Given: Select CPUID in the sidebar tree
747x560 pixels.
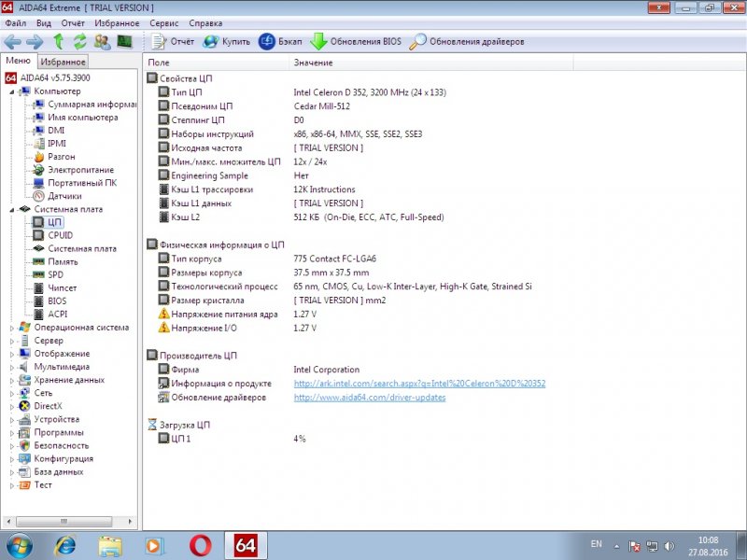Looking at the screenshot, I should [x=60, y=235].
